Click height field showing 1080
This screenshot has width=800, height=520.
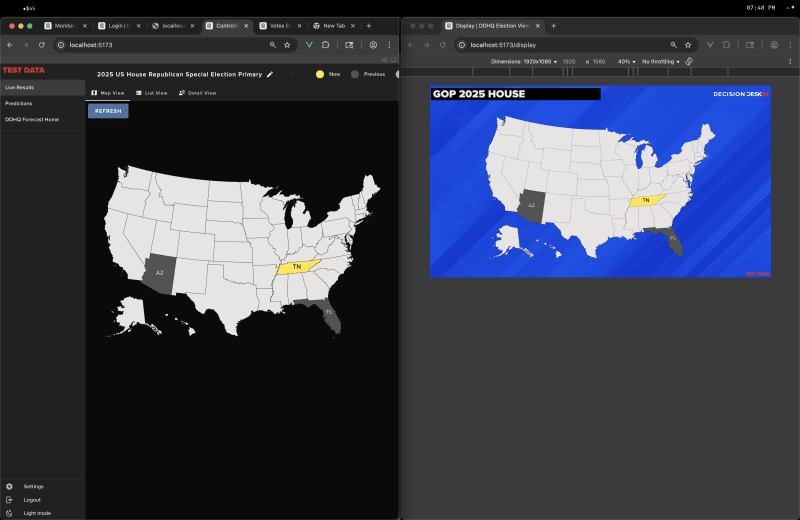[599, 62]
